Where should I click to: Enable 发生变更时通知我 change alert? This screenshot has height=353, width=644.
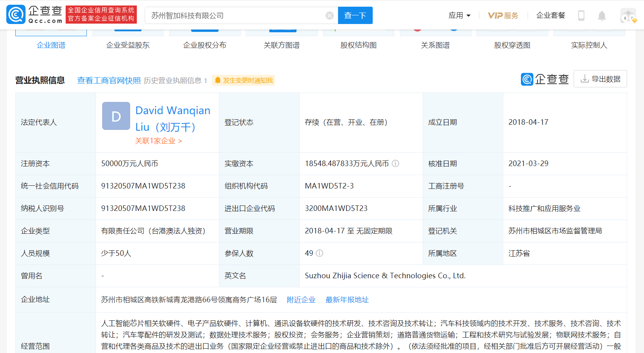click(x=243, y=81)
